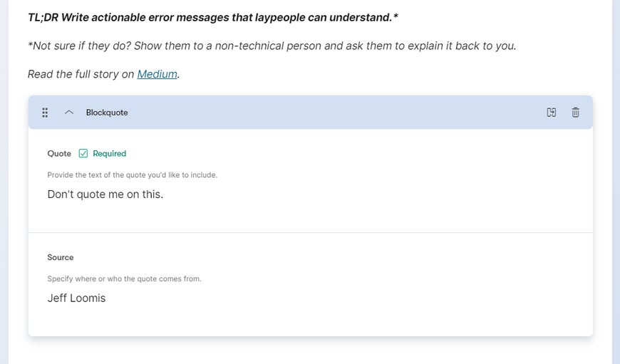
Task: Click the blank area below the Blockquote card
Action: 311,351
